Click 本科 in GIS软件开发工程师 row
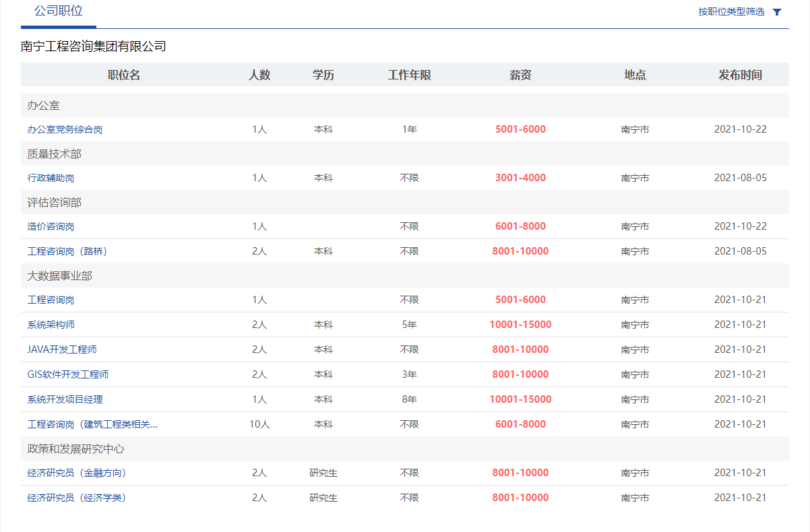Image resolution: width=810 pixels, height=532 pixels. (323, 374)
